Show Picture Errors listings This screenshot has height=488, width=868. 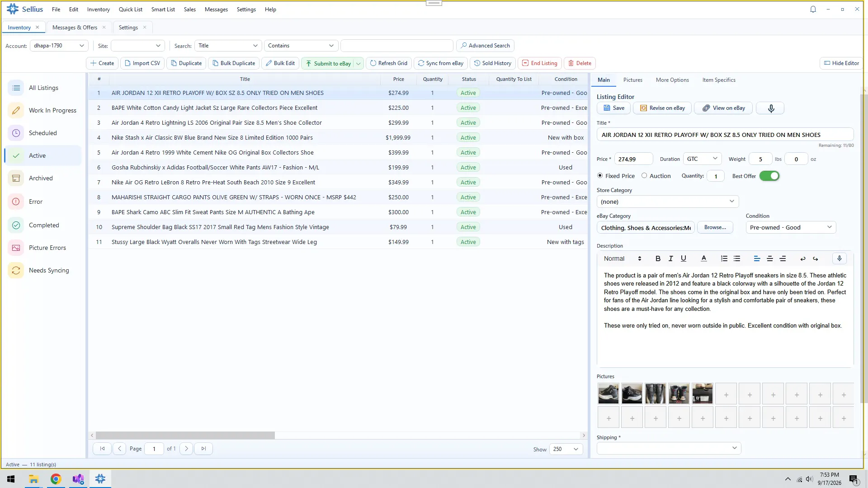(43, 248)
